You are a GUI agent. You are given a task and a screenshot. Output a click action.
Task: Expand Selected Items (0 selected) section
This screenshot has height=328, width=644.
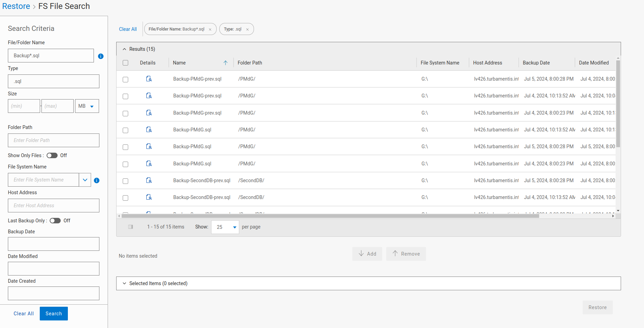tap(124, 283)
